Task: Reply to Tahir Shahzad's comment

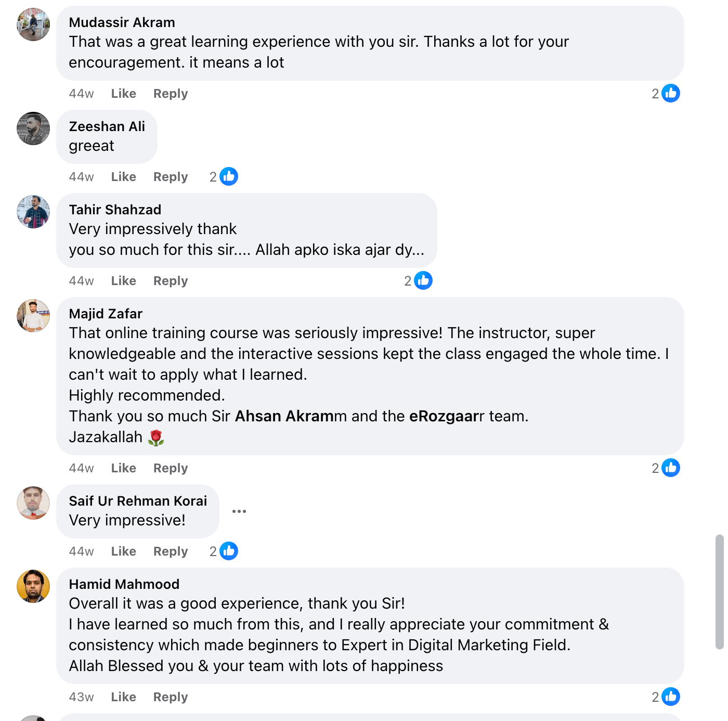Action: point(170,281)
